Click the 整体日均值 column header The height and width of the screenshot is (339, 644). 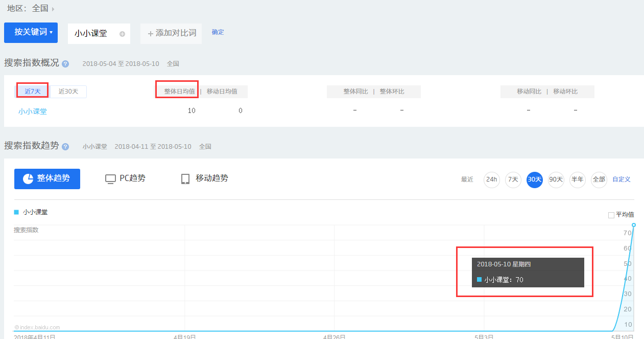pos(179,92)
